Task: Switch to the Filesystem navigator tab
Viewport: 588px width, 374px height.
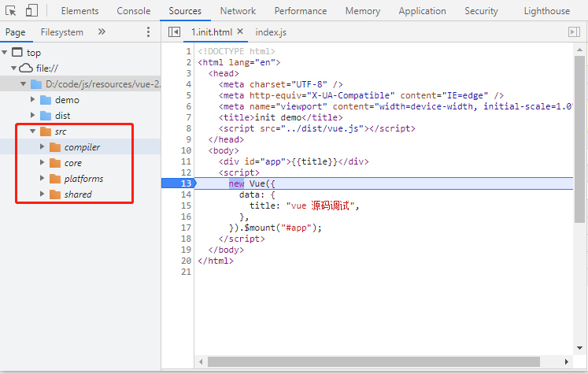Action: click(62, 32)
